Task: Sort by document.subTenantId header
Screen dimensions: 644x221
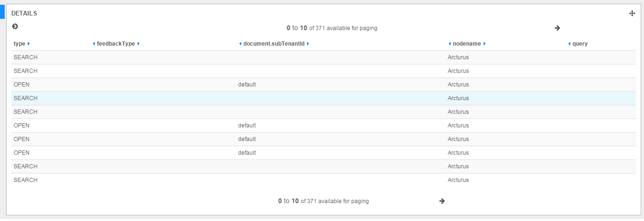Action: coord(274,44)
